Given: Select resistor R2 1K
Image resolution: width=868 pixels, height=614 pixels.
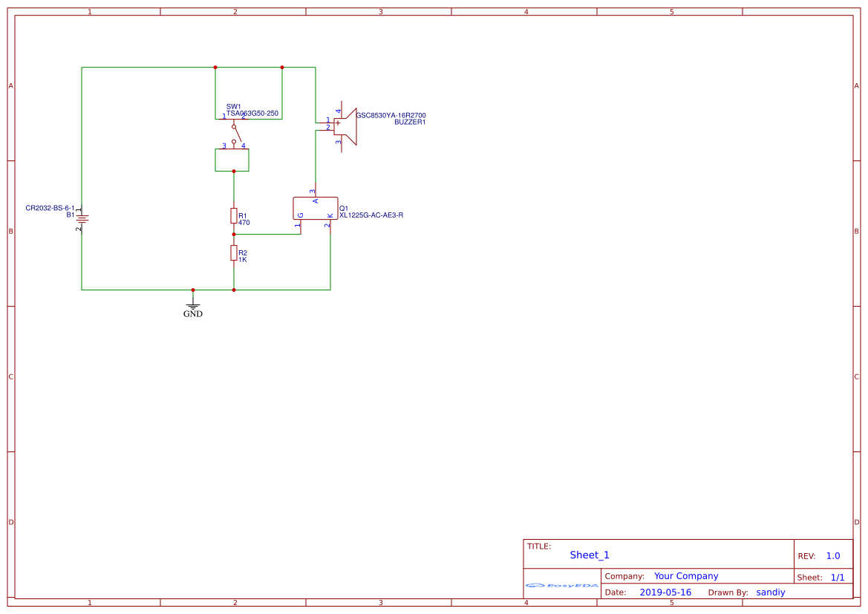Looking at the screenshot, I should (x=233, y=252).
